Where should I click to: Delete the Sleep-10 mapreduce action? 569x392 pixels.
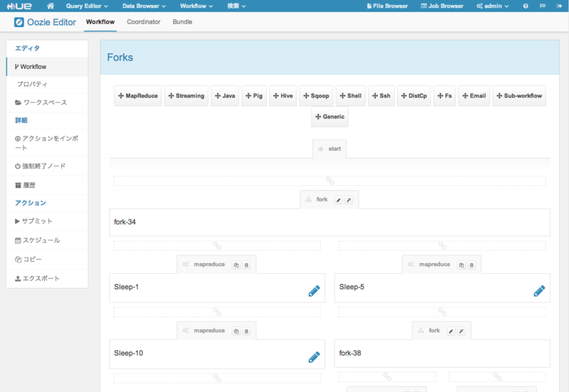[246, 331]
